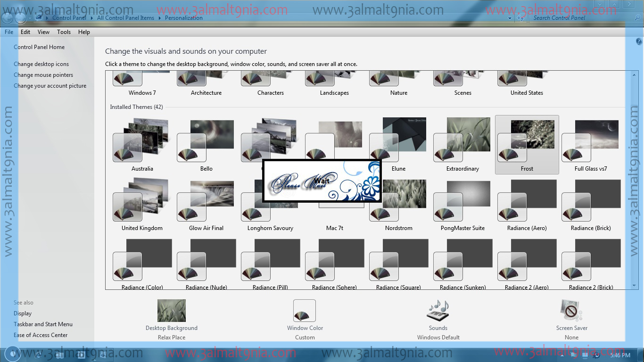Image resolution: width=644 pixels, height=362 pixels.
Task: Pick the PongMaster Suite theme
Action: pos(462,204)
